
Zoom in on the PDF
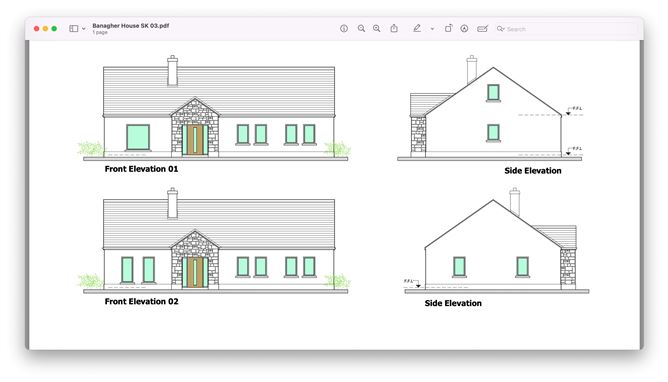(377, 29)
